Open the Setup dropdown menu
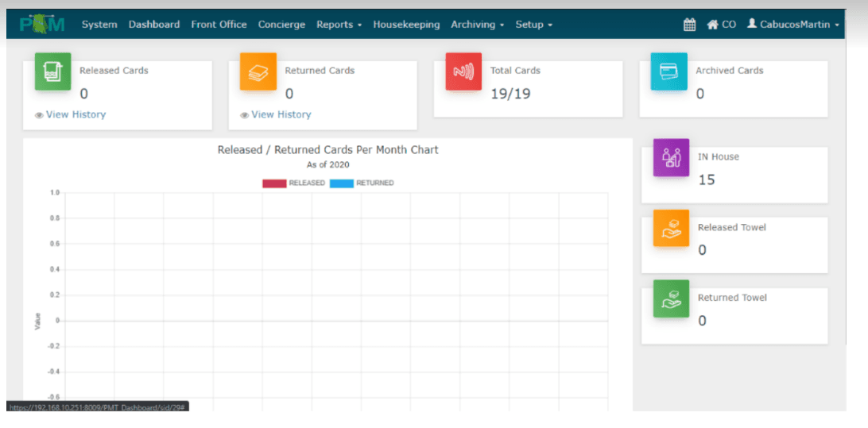The width and height of the screenshot is (868, 428). 533,25
